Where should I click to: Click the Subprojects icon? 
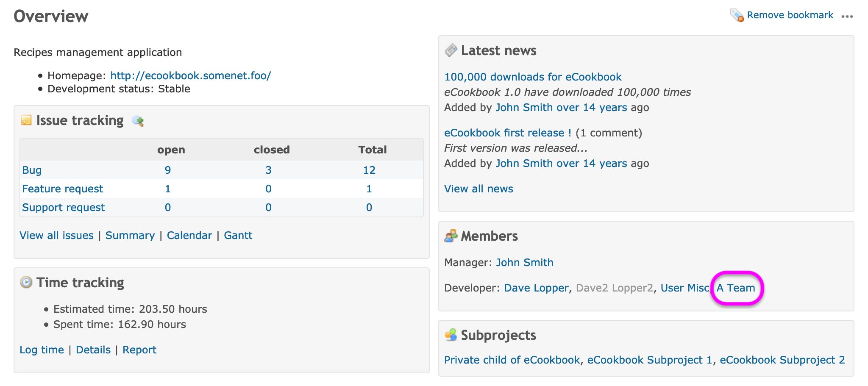click(x=451, y=335)
